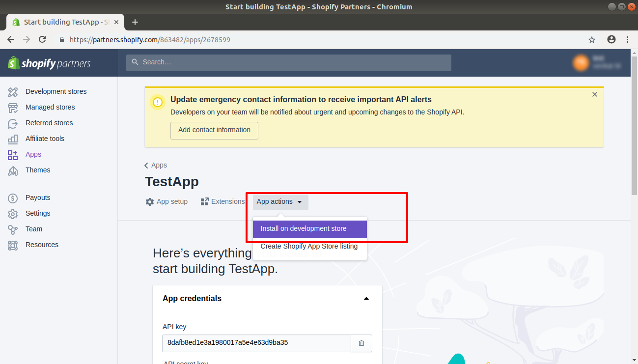Open the App actions dropdown
Screen dimensions: 638x364
point(280,202)
